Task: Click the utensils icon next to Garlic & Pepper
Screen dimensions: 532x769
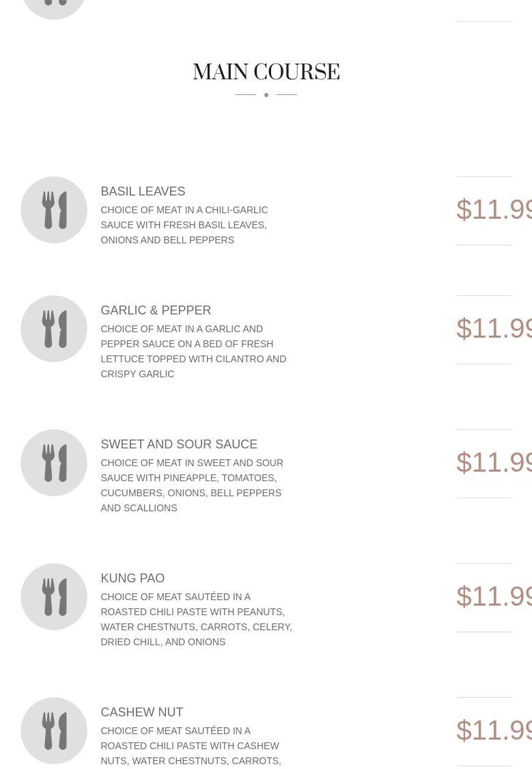Action: pyautogui.click(x=54, y=329)
